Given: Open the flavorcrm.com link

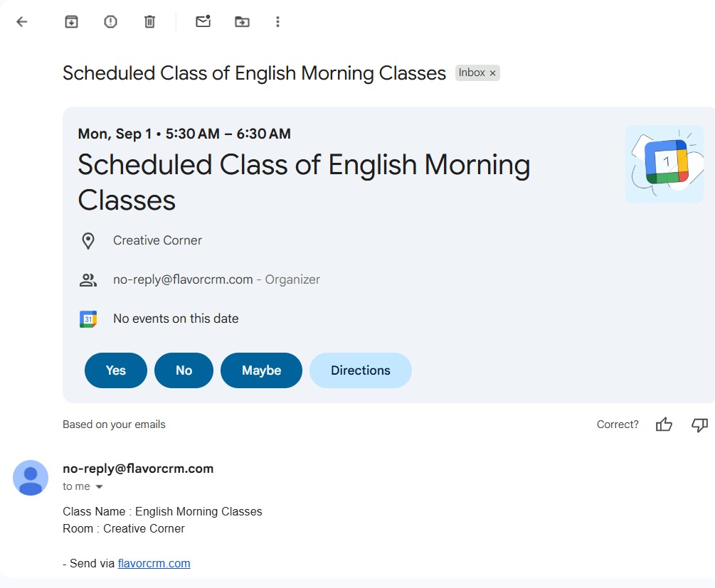Looking at the screenshot, I should pos(154,563).
